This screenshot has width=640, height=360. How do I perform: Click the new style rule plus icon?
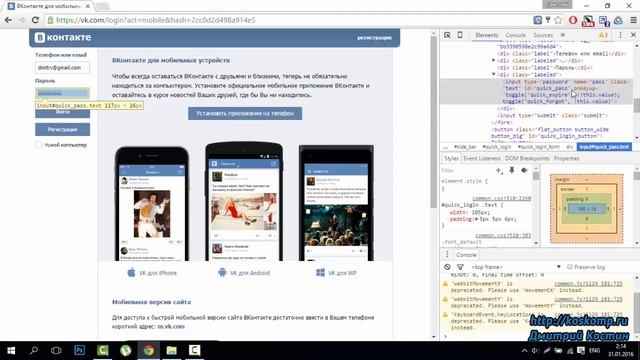pyautogui.click(x=499, y=170)
